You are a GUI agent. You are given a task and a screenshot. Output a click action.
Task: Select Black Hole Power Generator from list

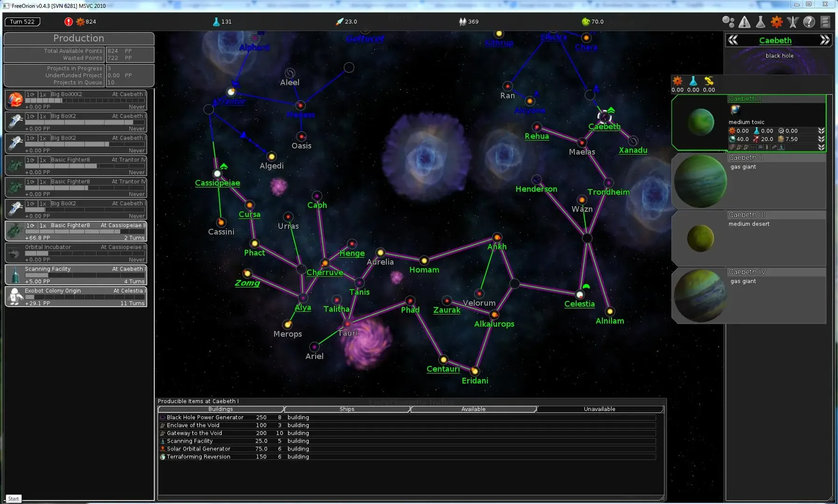pos(205,417)
